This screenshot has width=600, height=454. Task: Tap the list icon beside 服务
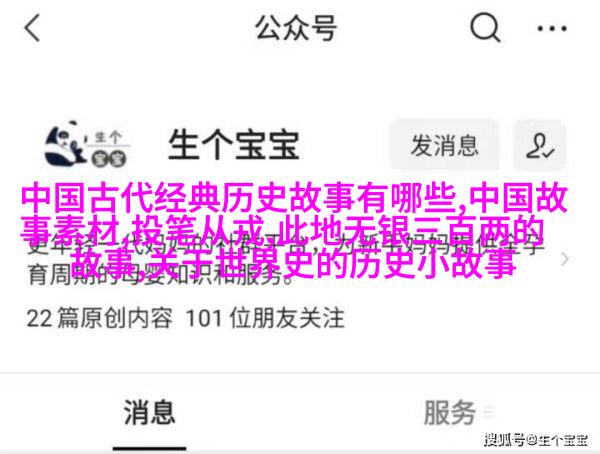[489, 413]
